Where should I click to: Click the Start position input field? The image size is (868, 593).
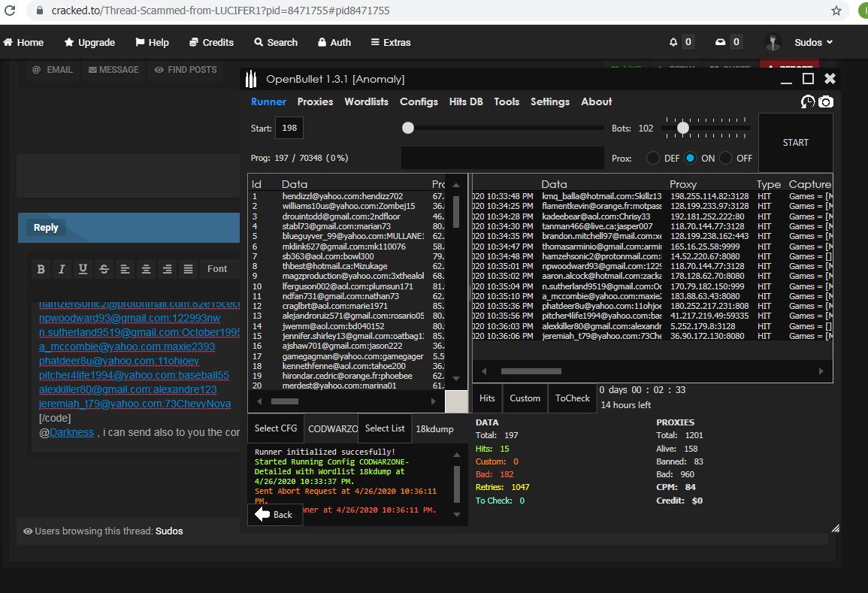[289, 128]
